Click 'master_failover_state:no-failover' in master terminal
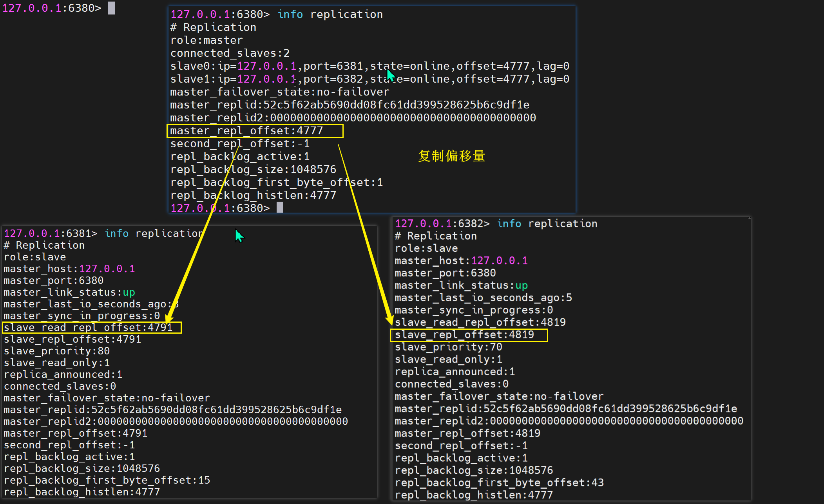This screenshot has height=504, width=824. click(280, 92)
